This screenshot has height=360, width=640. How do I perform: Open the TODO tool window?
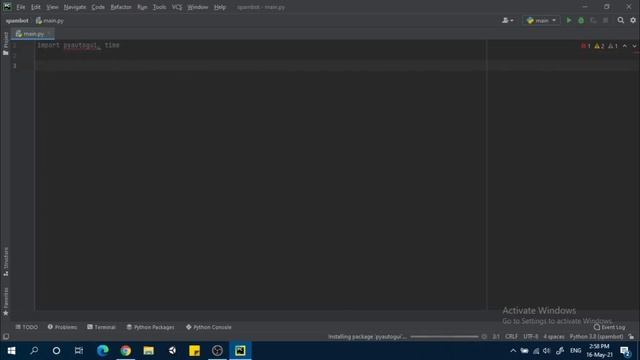[x=27, y=327]
